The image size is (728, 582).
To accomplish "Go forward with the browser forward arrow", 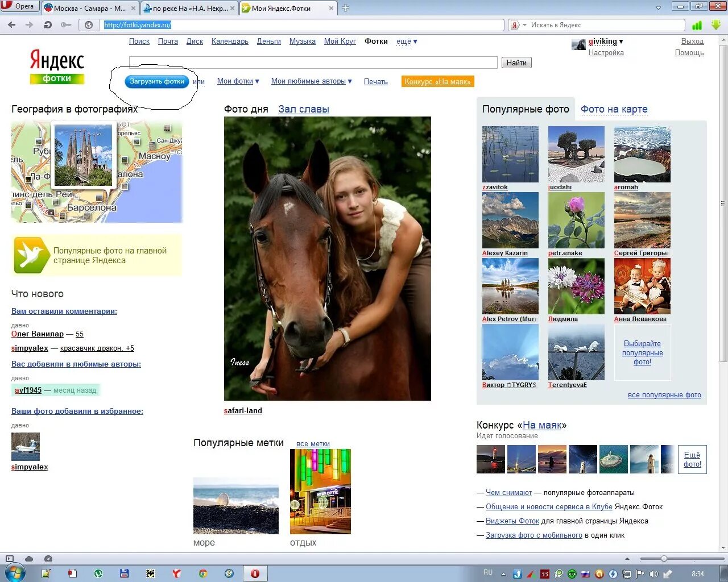I will tap(30, 25).
